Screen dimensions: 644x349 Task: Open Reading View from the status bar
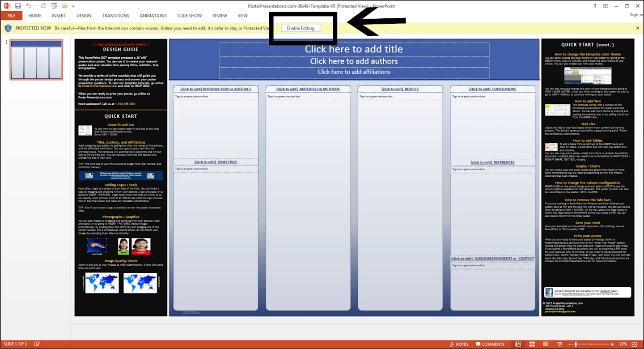coord(546,344)
